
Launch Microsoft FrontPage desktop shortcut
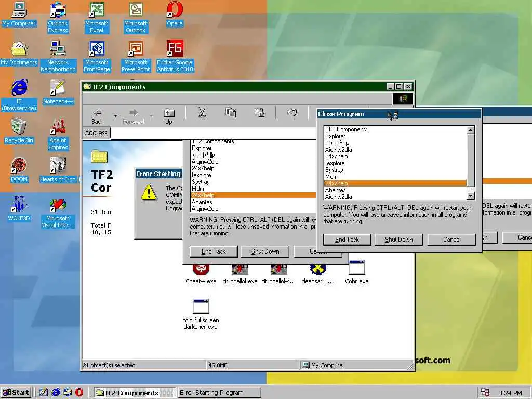[97, 57]
